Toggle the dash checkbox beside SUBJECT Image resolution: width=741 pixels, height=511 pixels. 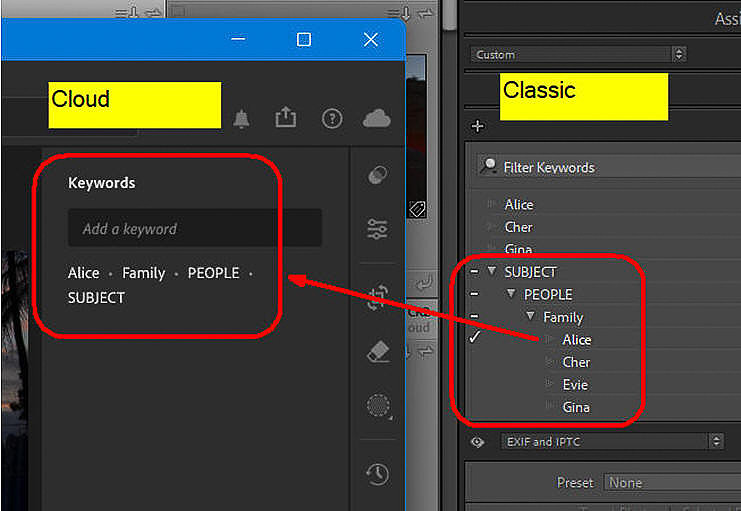[x=474, y=272]
